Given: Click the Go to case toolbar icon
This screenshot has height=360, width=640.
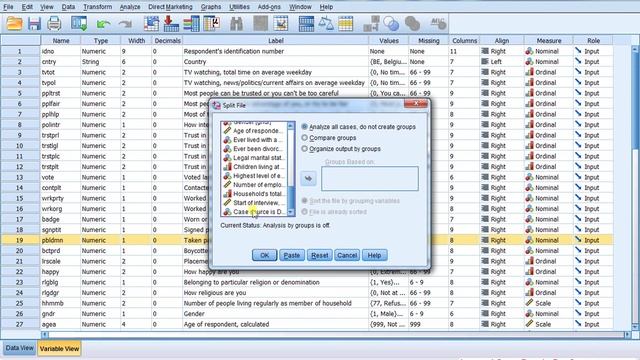Looking at the screenshot, I should [x=151, y=24].
